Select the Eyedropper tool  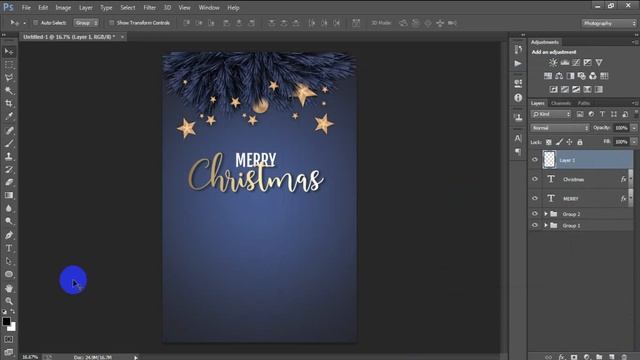[x=9, y=116]
